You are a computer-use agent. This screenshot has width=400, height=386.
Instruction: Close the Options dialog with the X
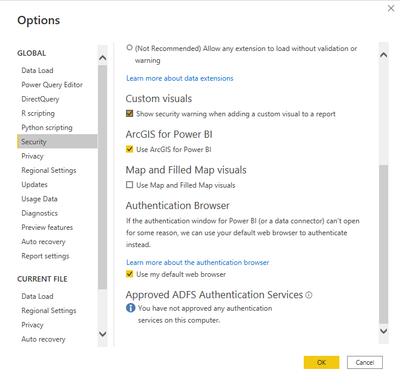(391, 8)
